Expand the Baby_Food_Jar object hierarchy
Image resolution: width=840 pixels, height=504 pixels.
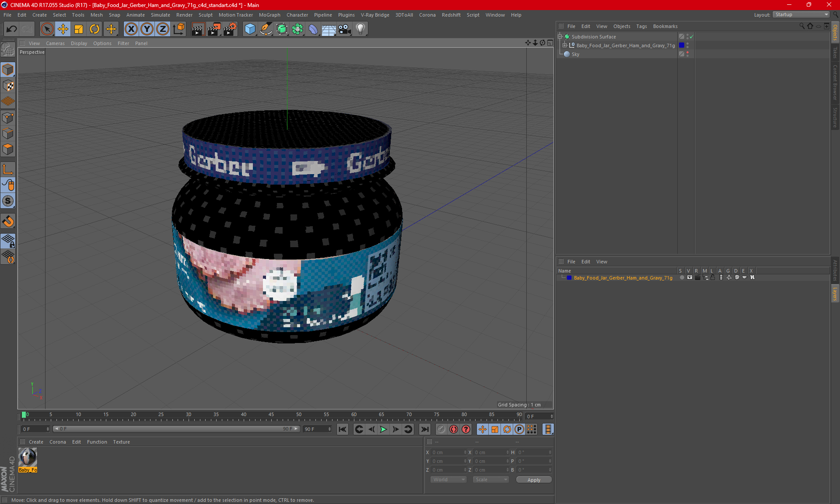565,45
